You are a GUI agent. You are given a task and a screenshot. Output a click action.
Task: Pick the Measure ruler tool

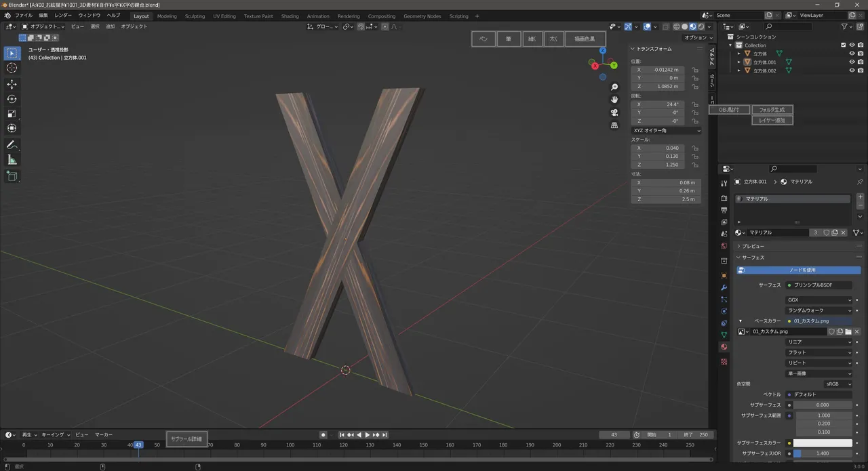point(12,160)
